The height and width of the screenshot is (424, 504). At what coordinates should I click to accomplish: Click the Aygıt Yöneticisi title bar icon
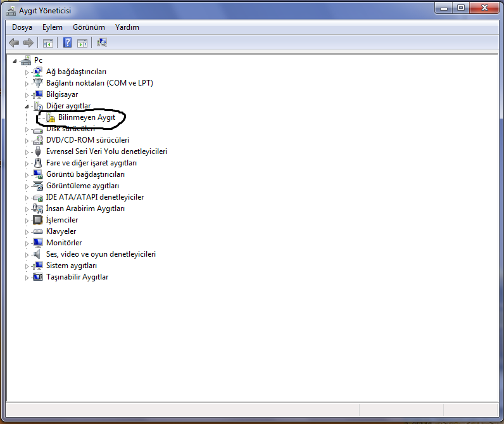tap(11, 11)
